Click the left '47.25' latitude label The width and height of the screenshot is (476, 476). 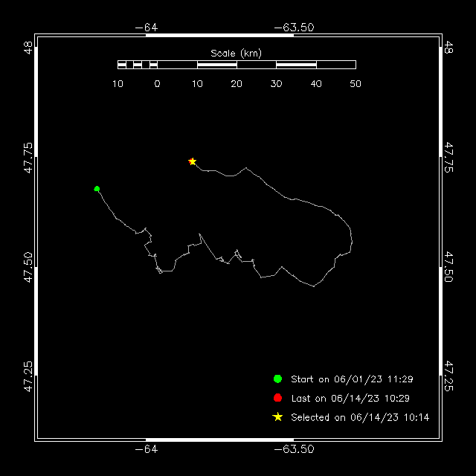point(28,376)
